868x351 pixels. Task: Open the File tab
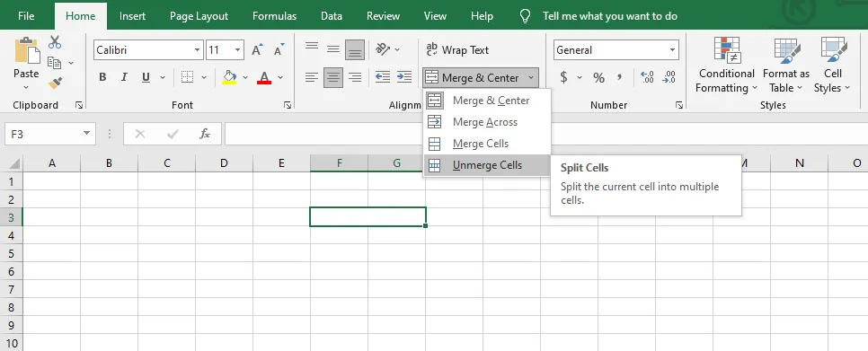click(x=26, y=16)
